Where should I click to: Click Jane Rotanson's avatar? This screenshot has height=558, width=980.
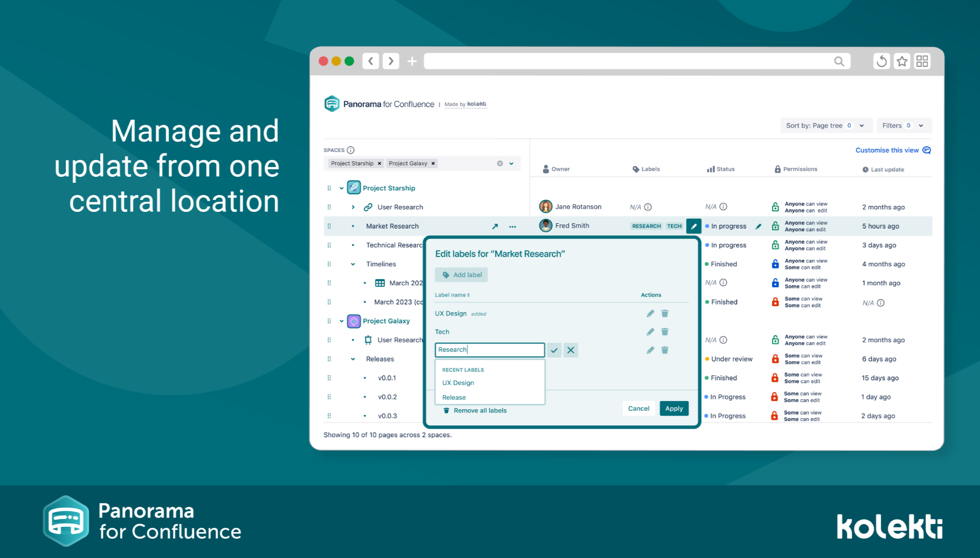(x=546, y=206)
